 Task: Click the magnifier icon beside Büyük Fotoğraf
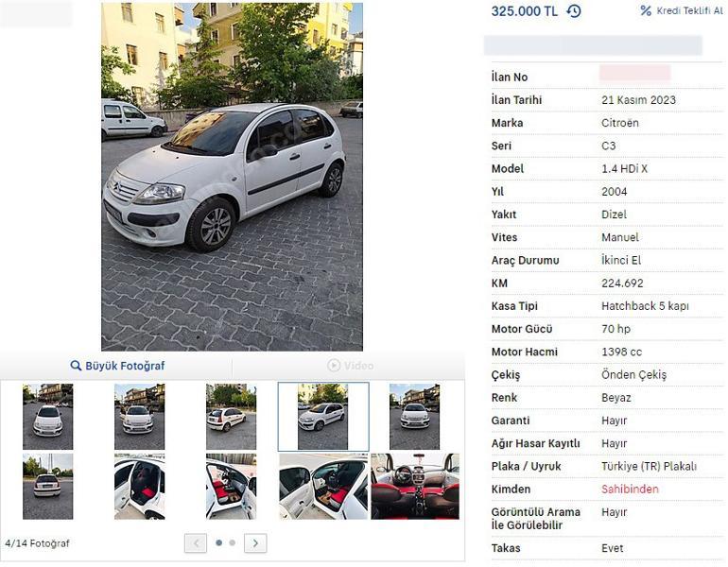76,366
